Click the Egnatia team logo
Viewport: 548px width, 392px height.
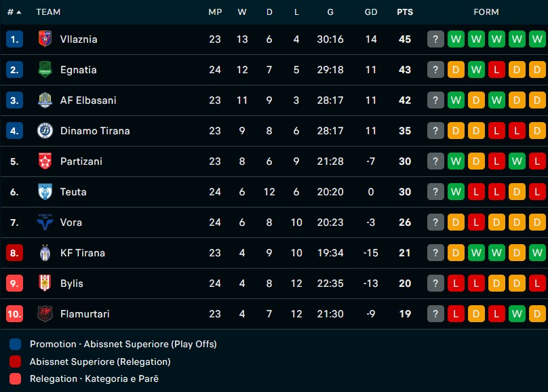(x=45, y=70)
